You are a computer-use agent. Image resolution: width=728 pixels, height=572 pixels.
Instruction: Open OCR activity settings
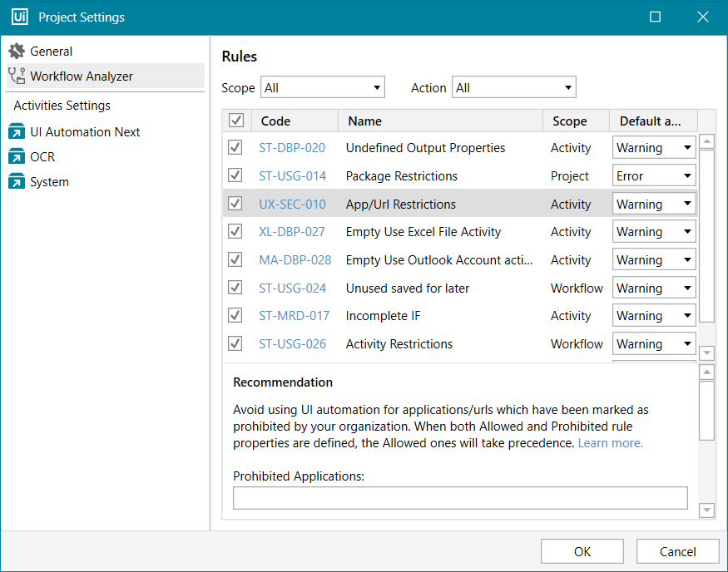106,157
